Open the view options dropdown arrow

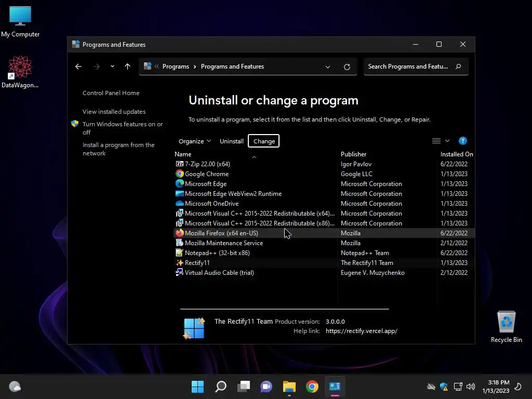tap(447, 141)
